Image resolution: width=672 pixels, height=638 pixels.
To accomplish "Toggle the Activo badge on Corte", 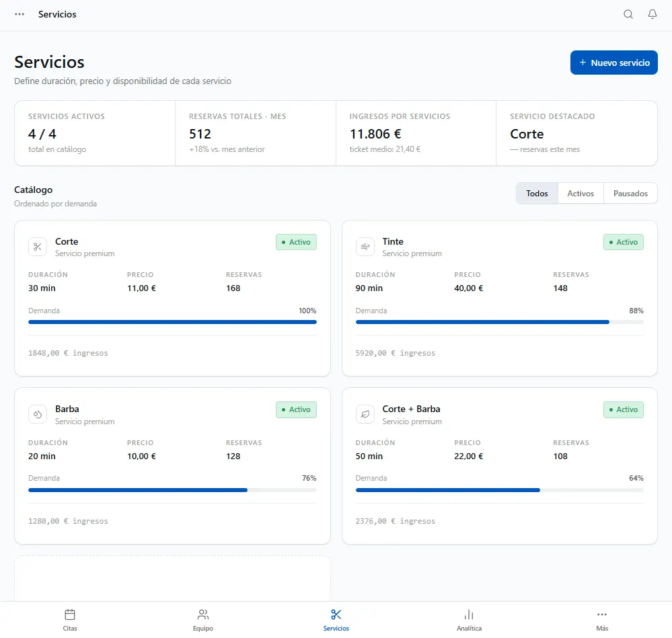I will tap(296, 242).
